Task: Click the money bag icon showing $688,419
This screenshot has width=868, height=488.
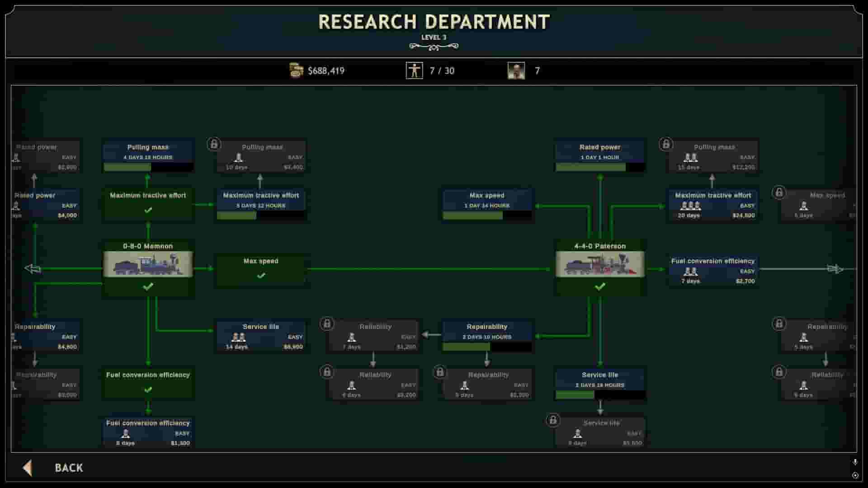Action: (x=296, y=70)
